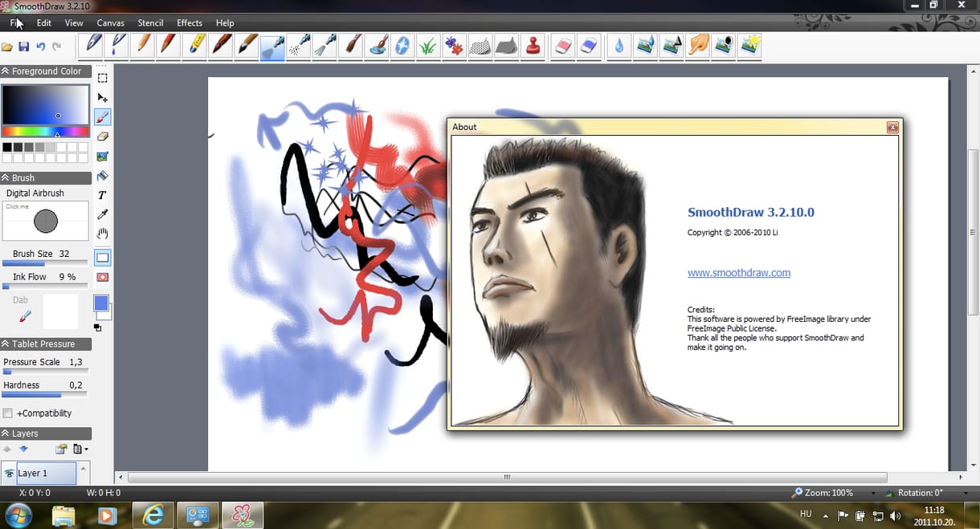Adjust the Hardness slider

point(45,395)
